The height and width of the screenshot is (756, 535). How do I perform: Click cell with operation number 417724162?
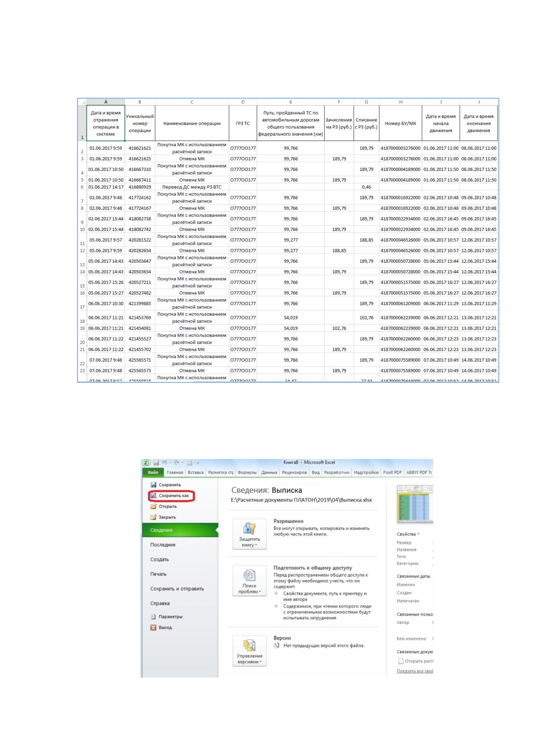point(140,198)
